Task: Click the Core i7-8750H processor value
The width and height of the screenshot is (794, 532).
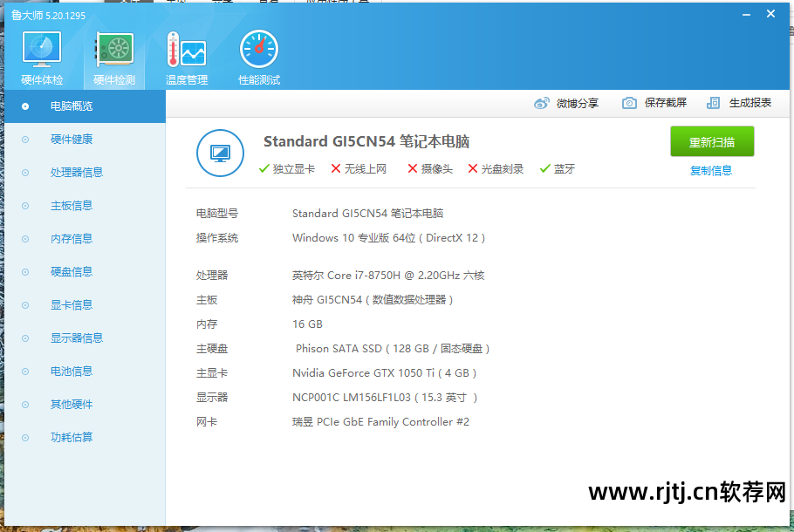Action: coord(388,276)
